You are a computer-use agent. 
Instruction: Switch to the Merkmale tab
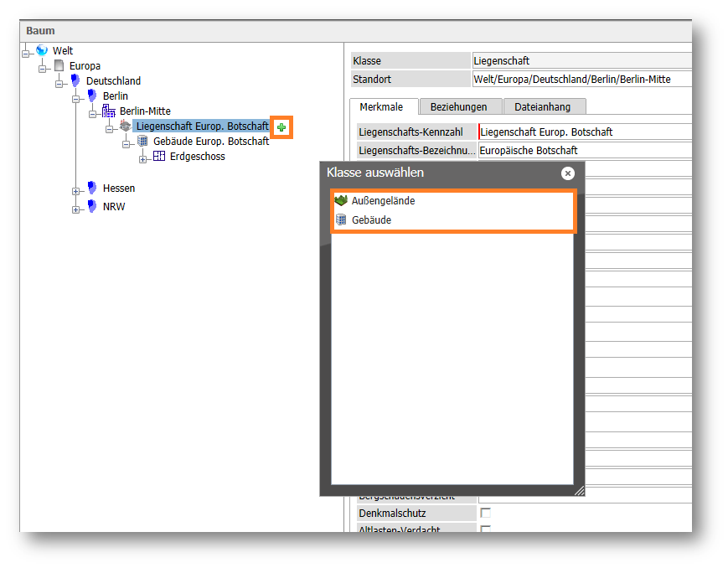pyautogui.click(x=382, y=107)
